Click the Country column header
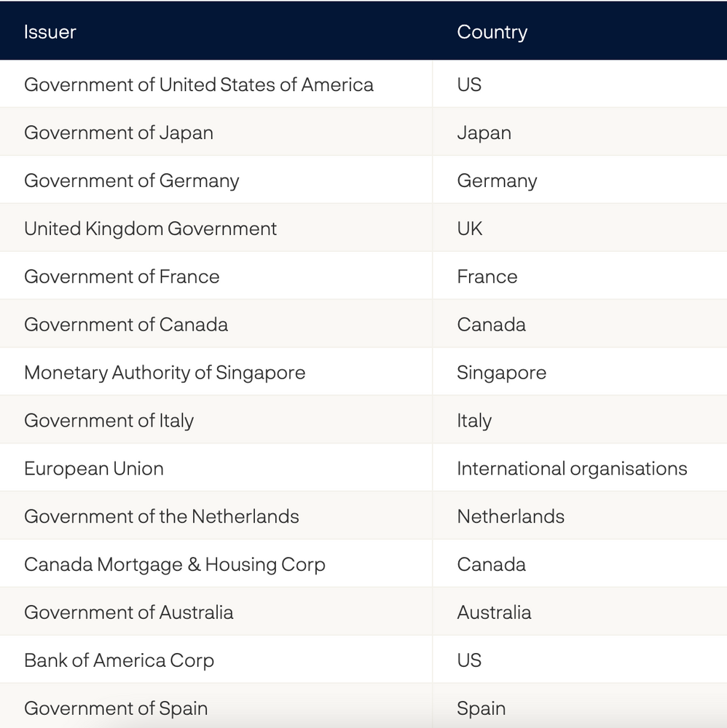The height and width of the screenshot is (728, 727). tap(492, 32)
